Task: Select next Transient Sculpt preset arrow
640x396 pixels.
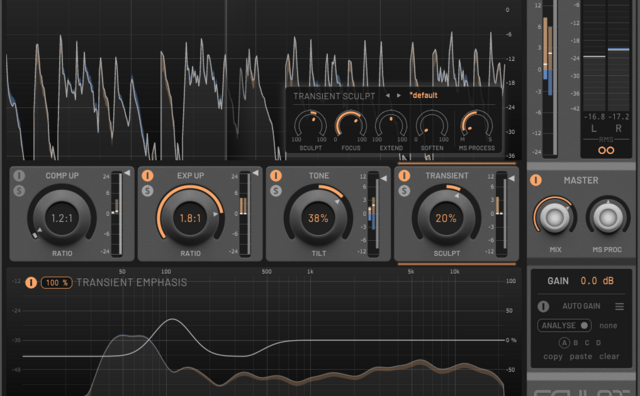Action: point(399,96)
